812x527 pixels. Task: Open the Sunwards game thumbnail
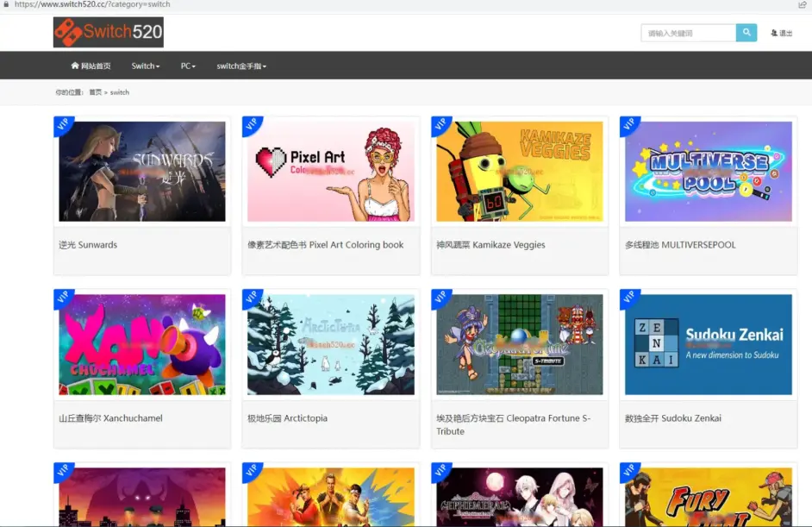click(142, 172)
